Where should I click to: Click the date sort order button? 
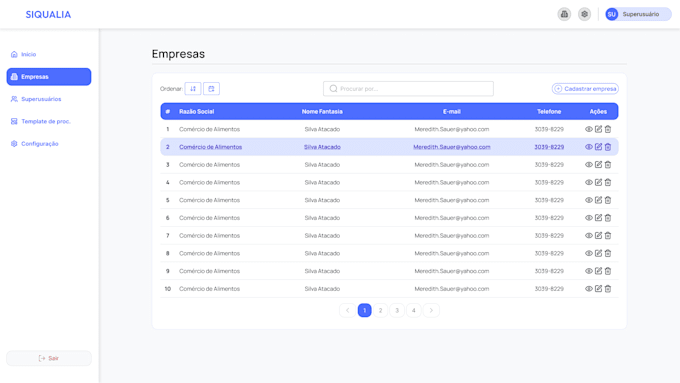click(x=212, y=88)
